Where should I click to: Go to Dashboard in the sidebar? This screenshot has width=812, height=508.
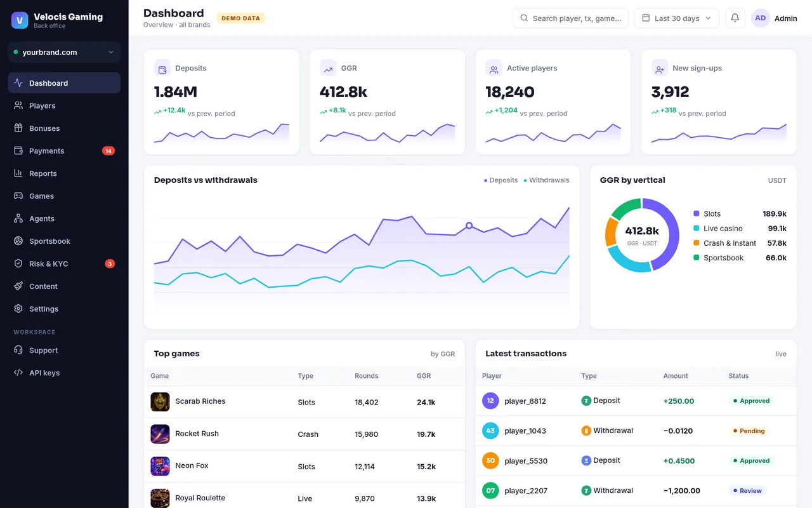tap(64, 83)
